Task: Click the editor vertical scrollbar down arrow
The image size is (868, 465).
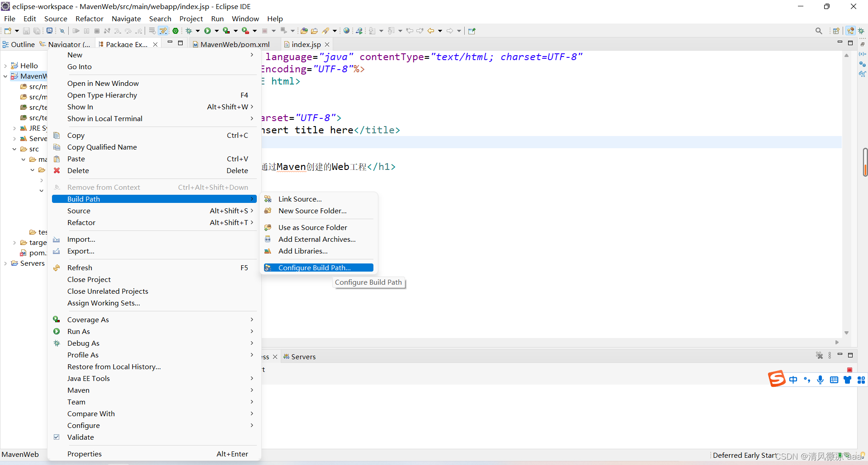Action: (x=846, y=333)
